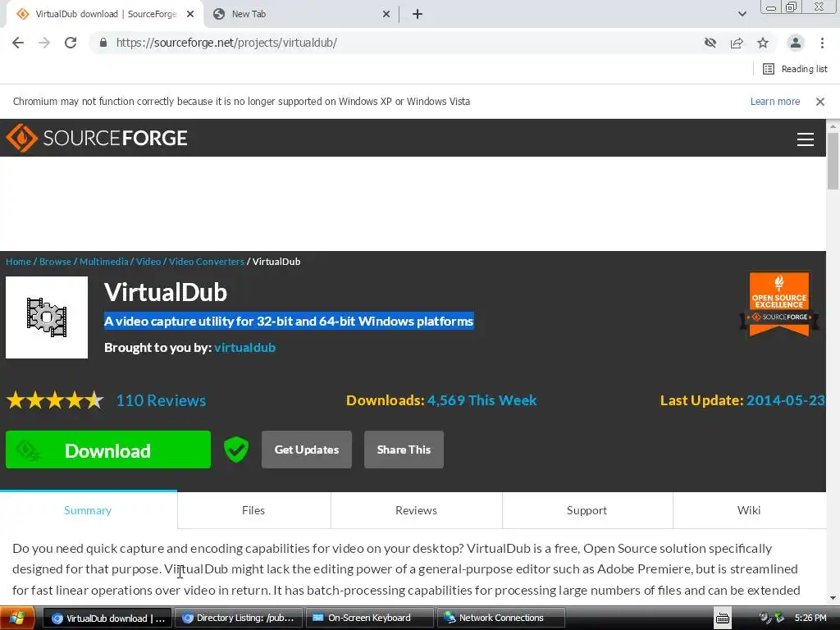Screen dimensions: 840x630
Task: Click the Open Source Excellence badge
Action: (x=779, y=304)
